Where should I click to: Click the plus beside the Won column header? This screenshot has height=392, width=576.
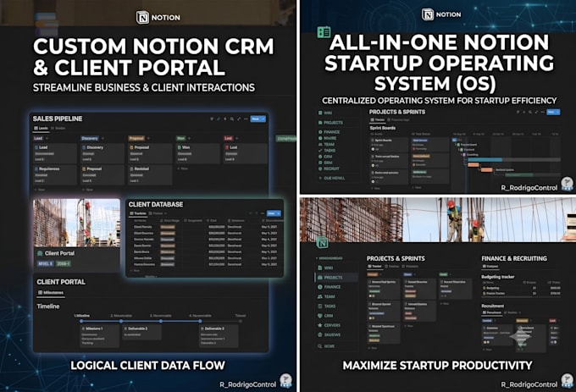(x=189, y=138)
